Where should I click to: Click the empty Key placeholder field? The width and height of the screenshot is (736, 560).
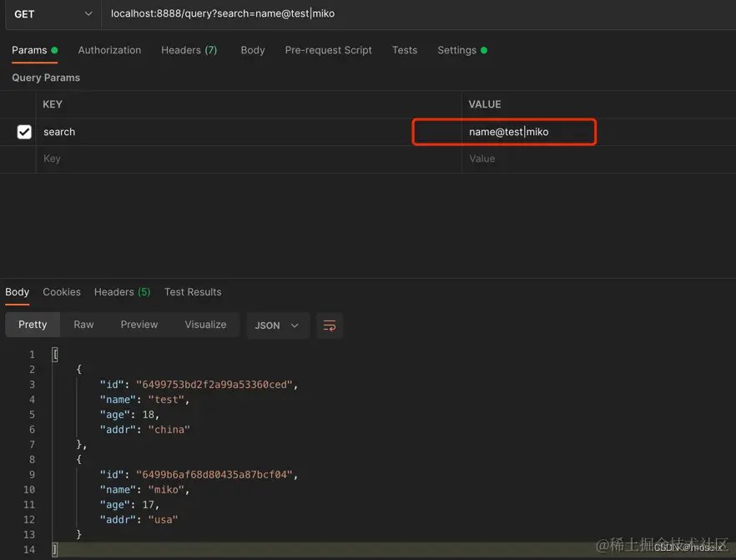click(249, 159)
